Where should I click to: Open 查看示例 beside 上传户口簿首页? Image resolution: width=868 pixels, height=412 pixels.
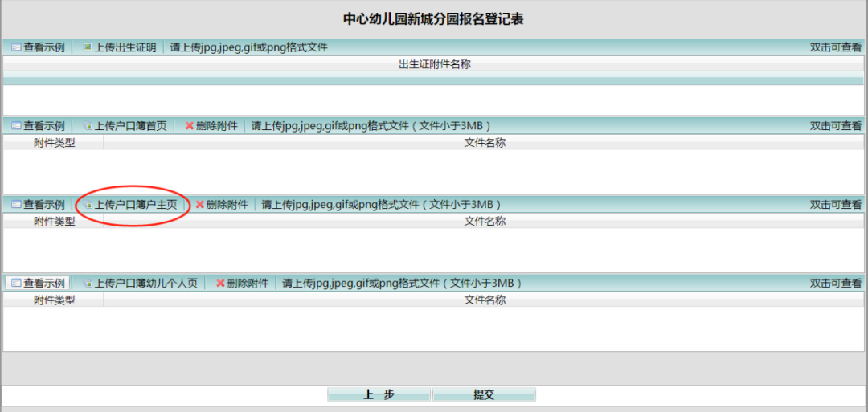(38, 126)
